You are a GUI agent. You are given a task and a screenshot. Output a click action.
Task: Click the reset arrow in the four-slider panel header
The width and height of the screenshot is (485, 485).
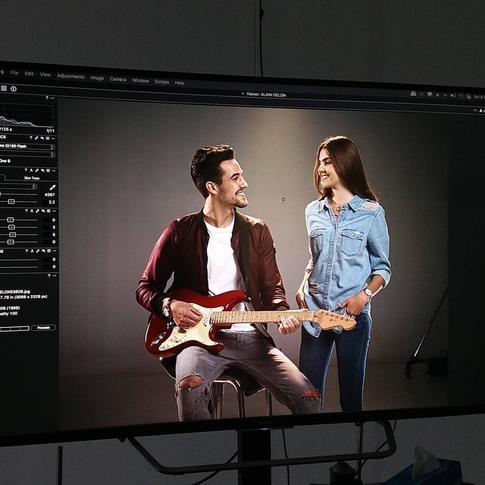[x=42, y=211]
